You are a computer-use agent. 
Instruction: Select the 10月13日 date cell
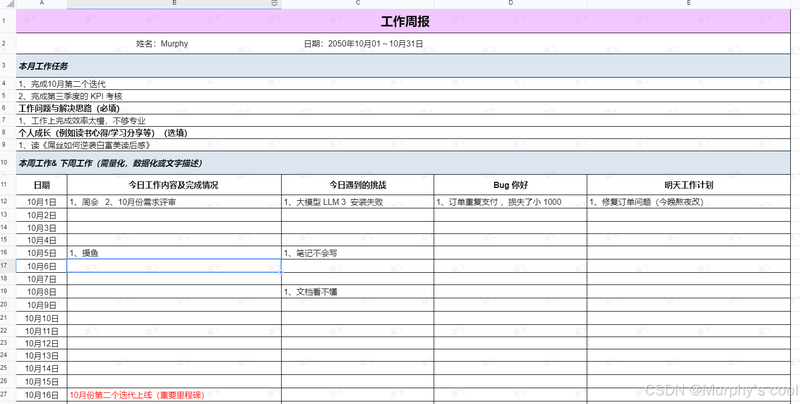(41, 356)
